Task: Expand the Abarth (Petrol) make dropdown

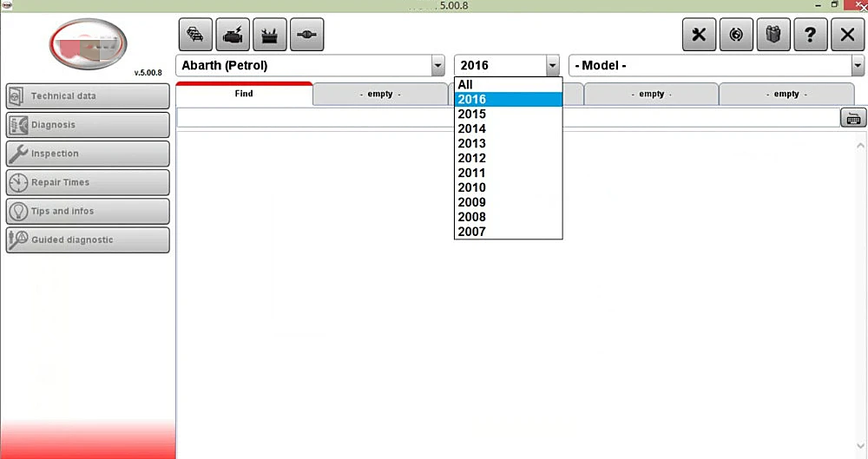Action: pyautogui.click(x=437, y=65)
